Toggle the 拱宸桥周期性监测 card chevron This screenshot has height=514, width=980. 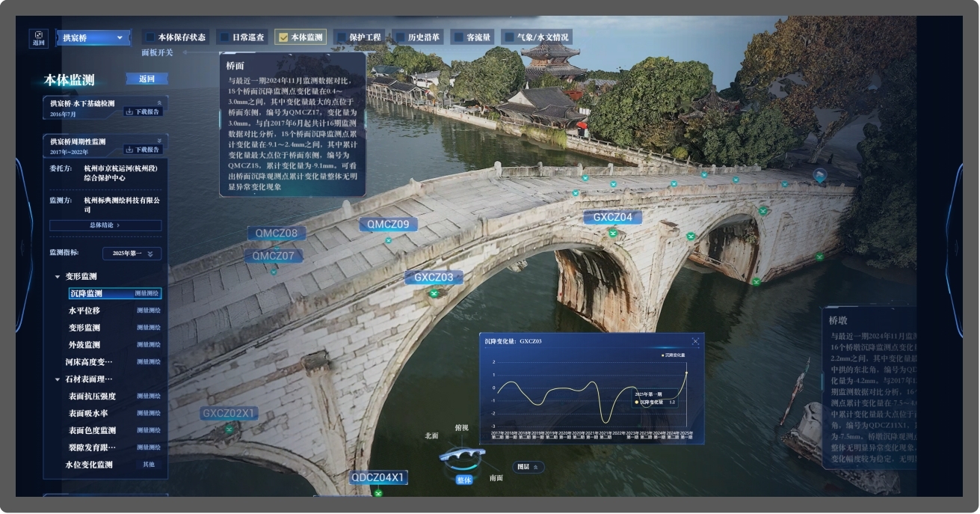point(158,141)
